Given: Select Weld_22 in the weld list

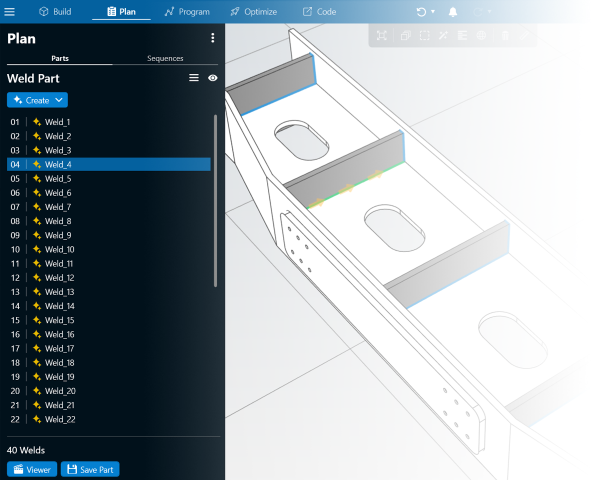Looking at the screenshot, I should (60, 419).
